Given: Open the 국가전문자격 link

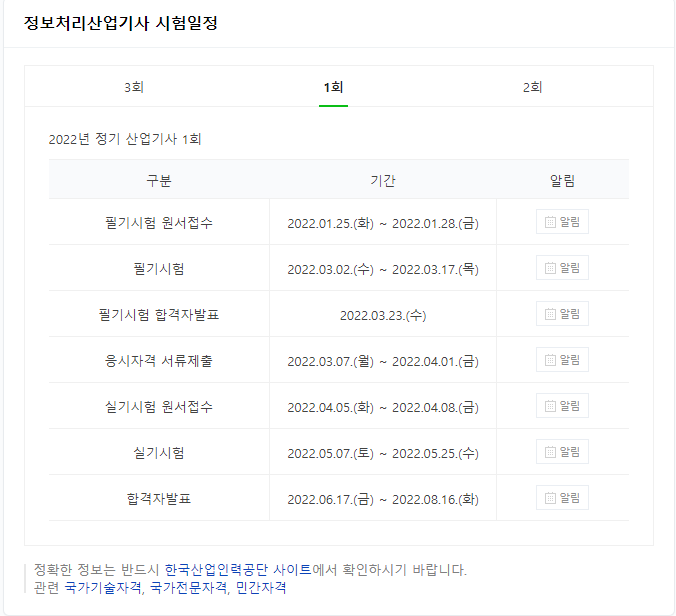Looking at the screenshot, I should (x=188, y=587).
